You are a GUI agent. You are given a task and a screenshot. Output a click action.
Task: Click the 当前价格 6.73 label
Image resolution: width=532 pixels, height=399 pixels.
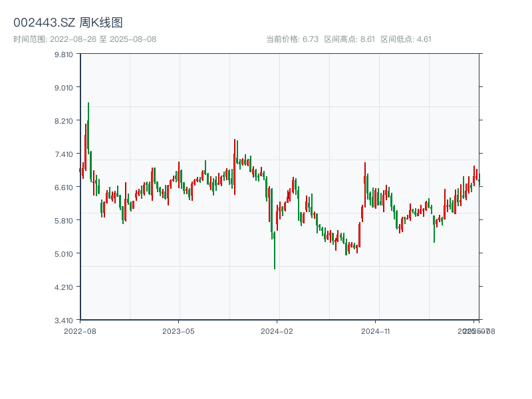click(x=293, y=39)
